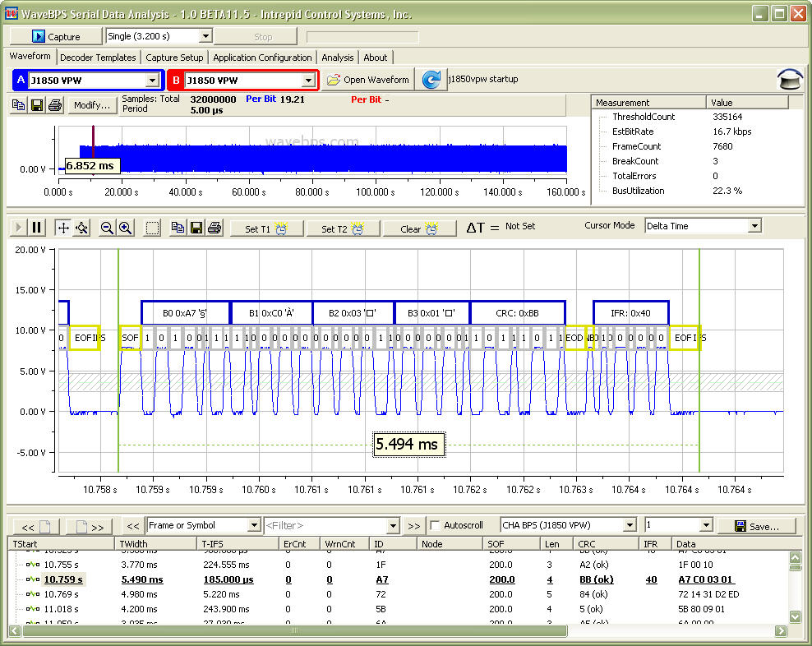This screenshot has width=812, height=646.
Task: Select the zoom-pan magnifier tool
Action: click(x=82, y=228)
